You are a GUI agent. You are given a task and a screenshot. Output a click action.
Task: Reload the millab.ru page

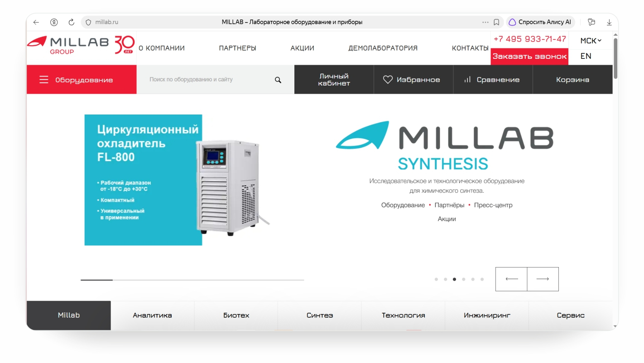pyautogui.click(x=71, y=22)
